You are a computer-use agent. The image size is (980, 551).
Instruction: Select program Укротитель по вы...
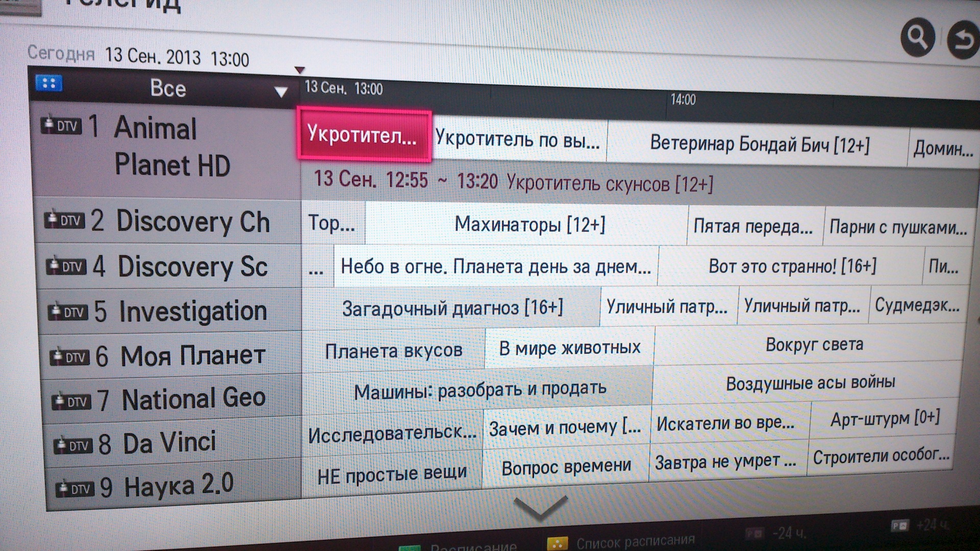point(519,139)
